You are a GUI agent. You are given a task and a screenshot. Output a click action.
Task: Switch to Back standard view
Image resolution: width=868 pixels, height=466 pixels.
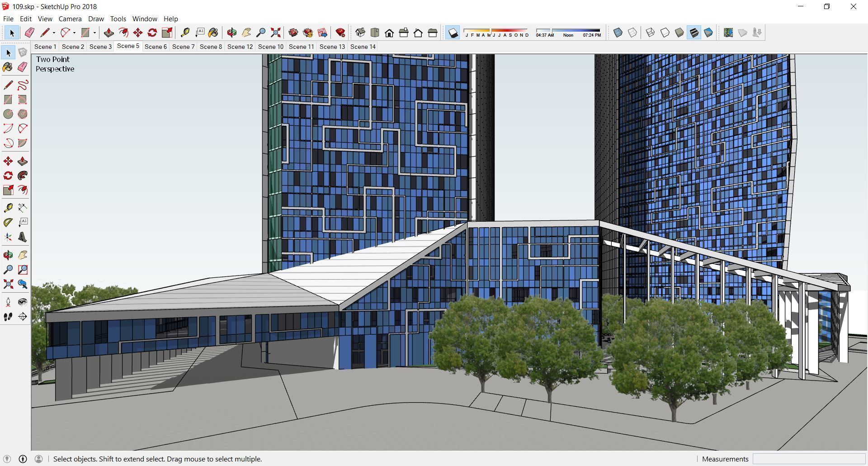point(418,33)
